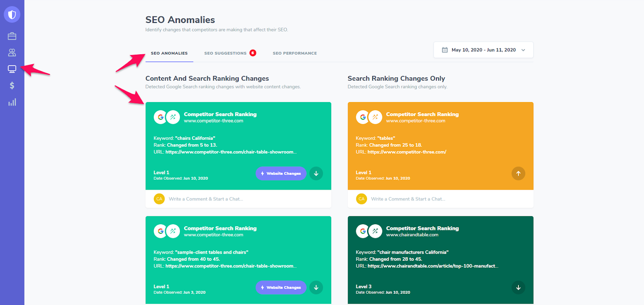Viewport: 644px width, 305px height.
Task: Open the briefcase icon in the sidebar
Action: (12, 36)
